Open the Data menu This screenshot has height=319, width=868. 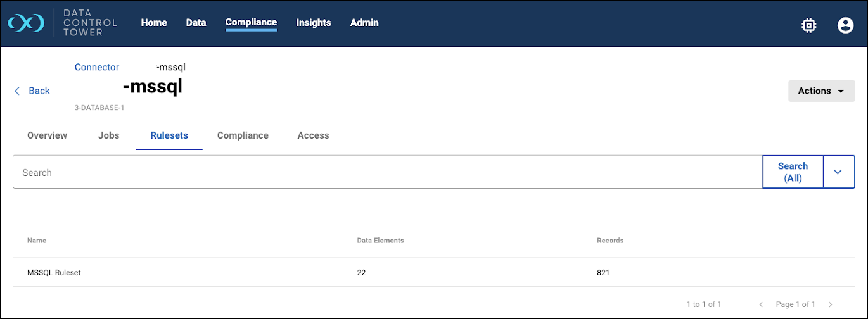tap(196, 23)
